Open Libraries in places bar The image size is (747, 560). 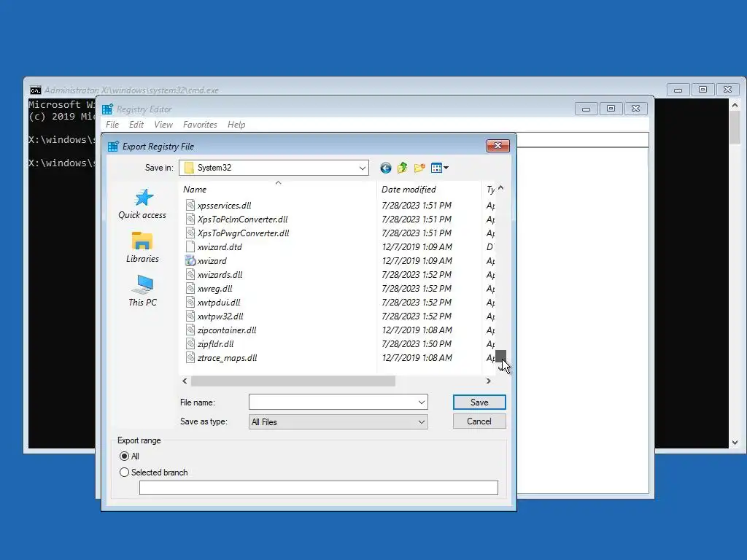(142, 247)
